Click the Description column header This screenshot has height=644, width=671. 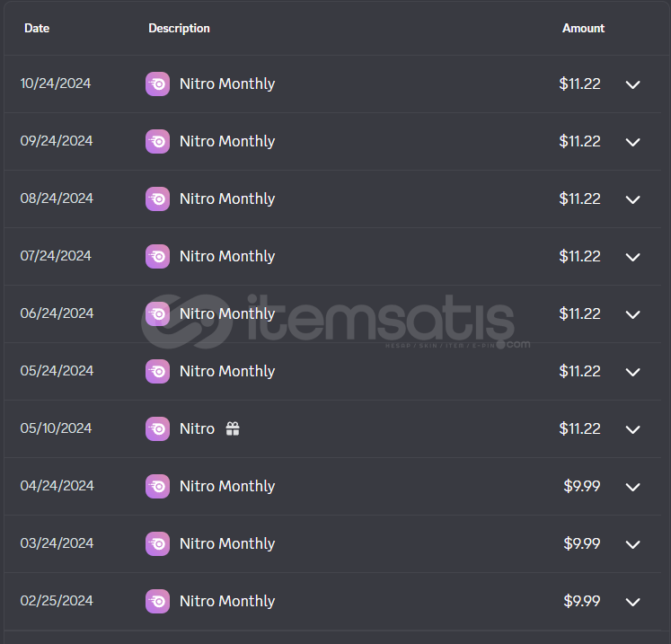pos(179,28)
